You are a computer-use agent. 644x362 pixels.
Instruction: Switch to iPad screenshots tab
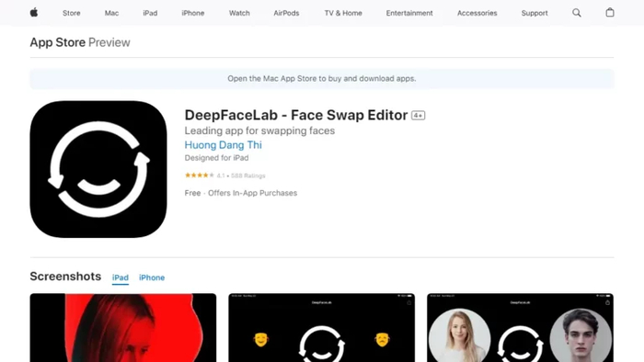(x=121, y=277)
